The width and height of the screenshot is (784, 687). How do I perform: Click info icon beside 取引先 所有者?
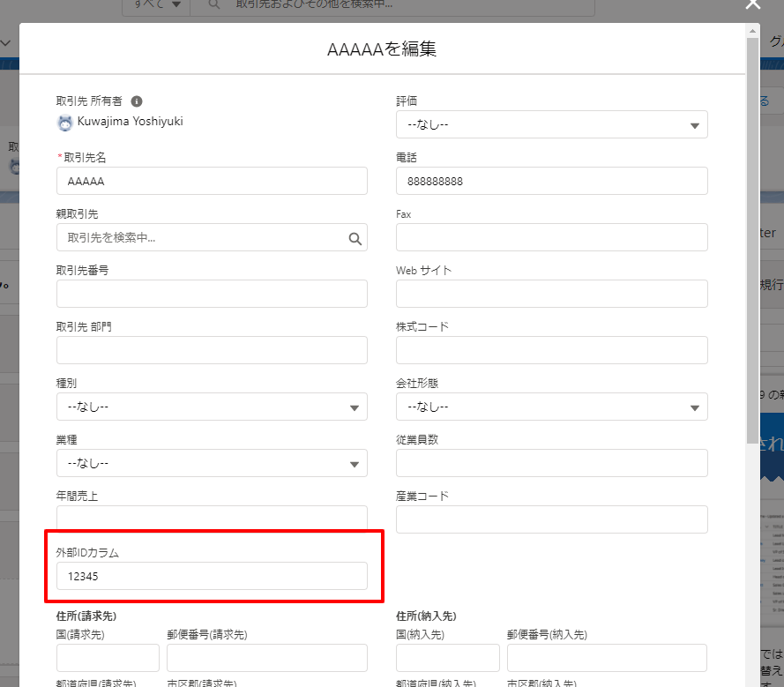tap(137, 101)
